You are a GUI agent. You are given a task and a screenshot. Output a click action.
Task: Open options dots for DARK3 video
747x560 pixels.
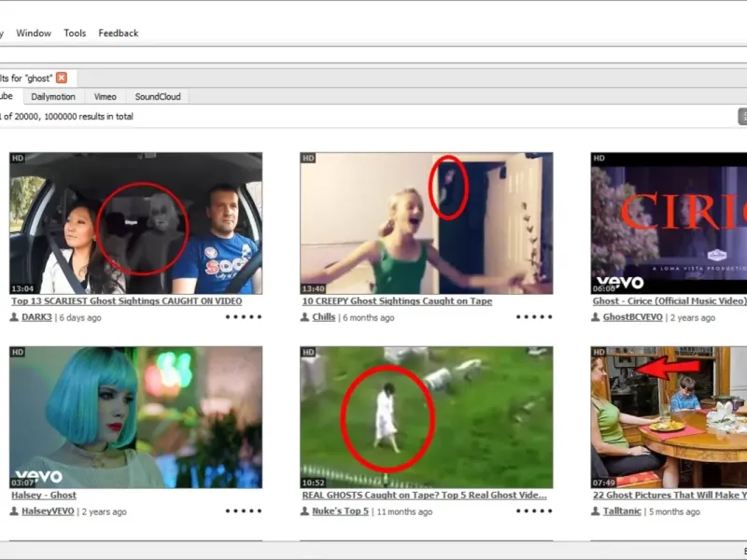click(x=244, y=316)
